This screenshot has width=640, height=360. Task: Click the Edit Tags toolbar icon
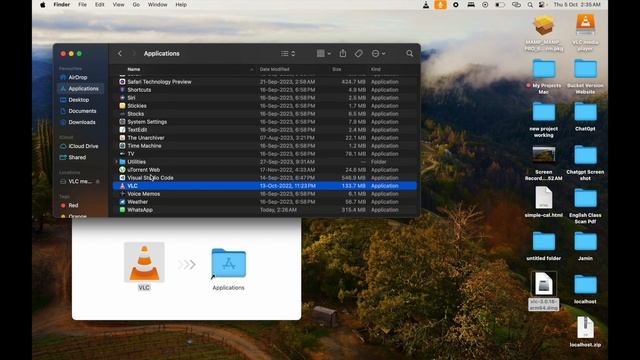[x=358, y=53]
